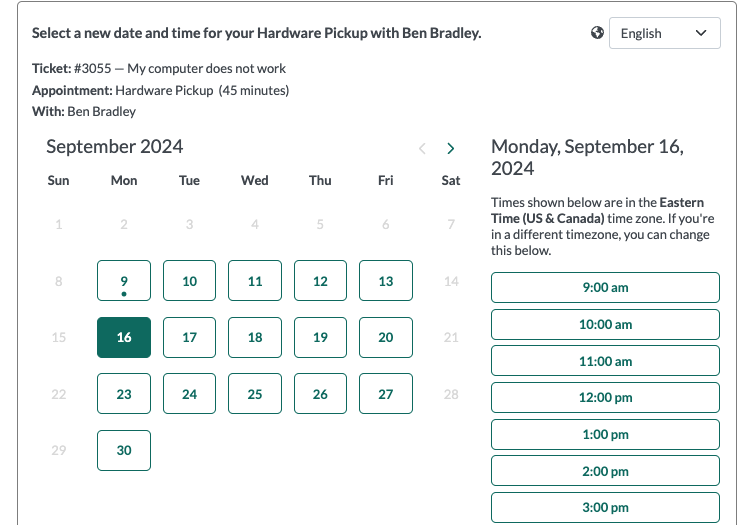The width and height of the screenshot is (754, 525).
Task: Pick the 12:00 pm time slot
Action: click(x=605, y=398)
